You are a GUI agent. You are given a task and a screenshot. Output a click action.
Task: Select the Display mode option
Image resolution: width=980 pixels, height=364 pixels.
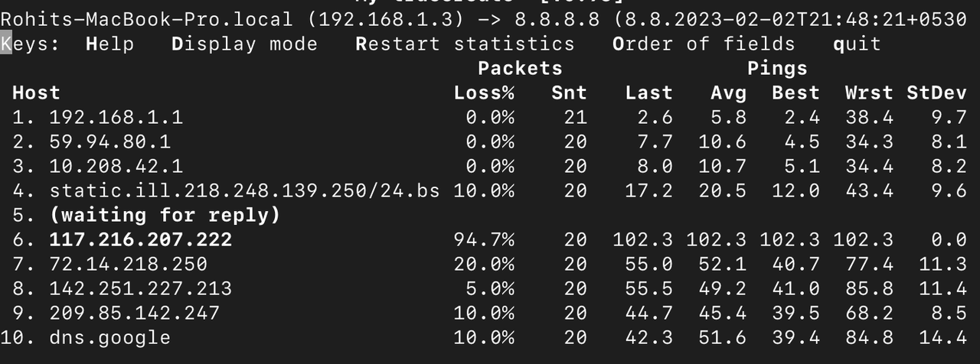(244, 44)
